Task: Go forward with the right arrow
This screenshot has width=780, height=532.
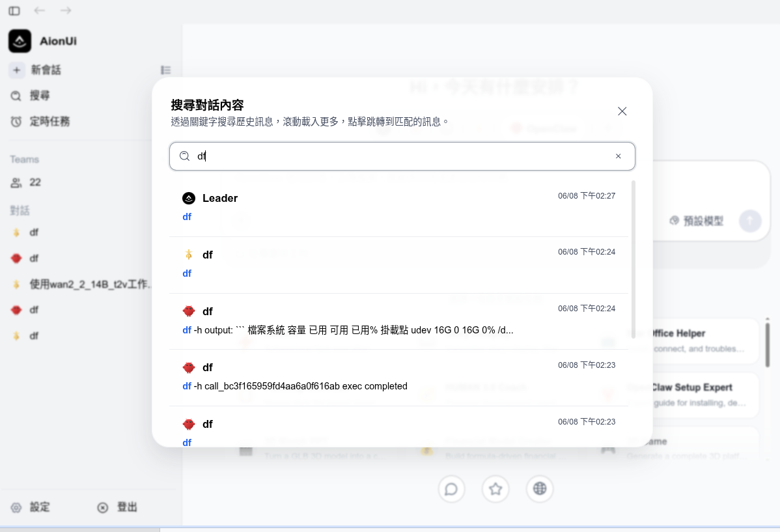Action: (x=66, y=10)
